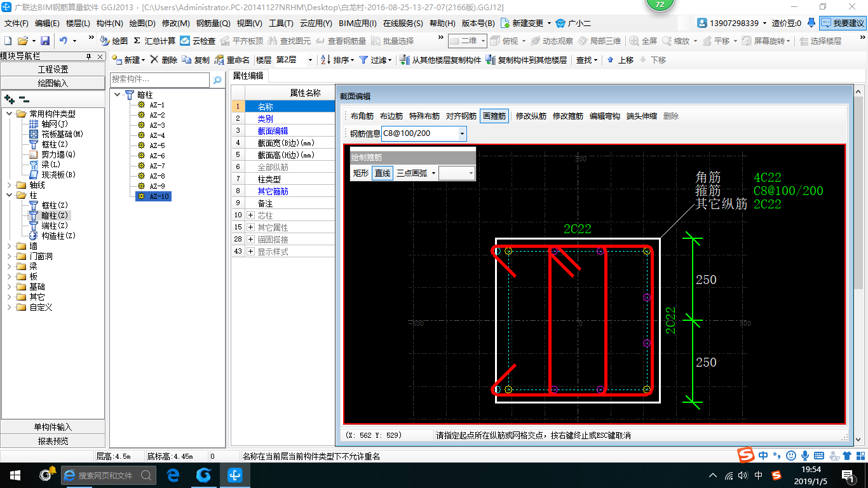
Task: Click 从其他楼层复制构件
Action: [x=440, y=60]
